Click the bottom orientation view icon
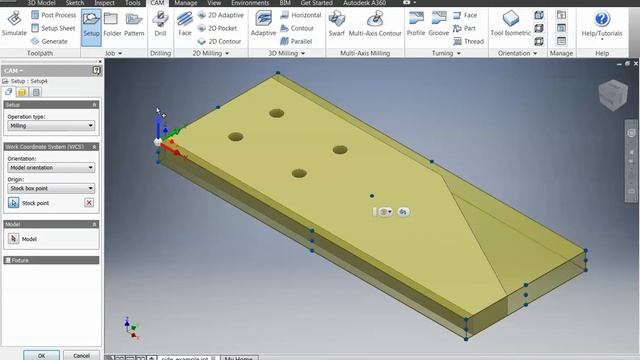This screenshot has width=640, height=360. pos(539,41)
